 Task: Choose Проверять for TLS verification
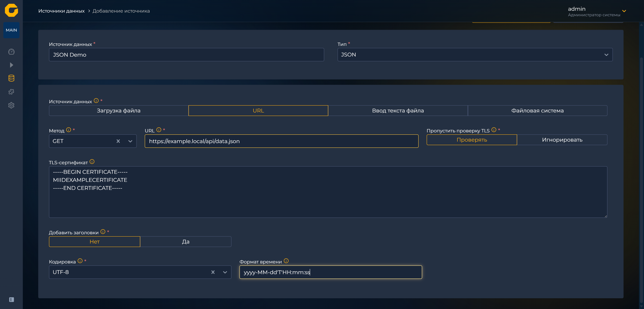472,140
